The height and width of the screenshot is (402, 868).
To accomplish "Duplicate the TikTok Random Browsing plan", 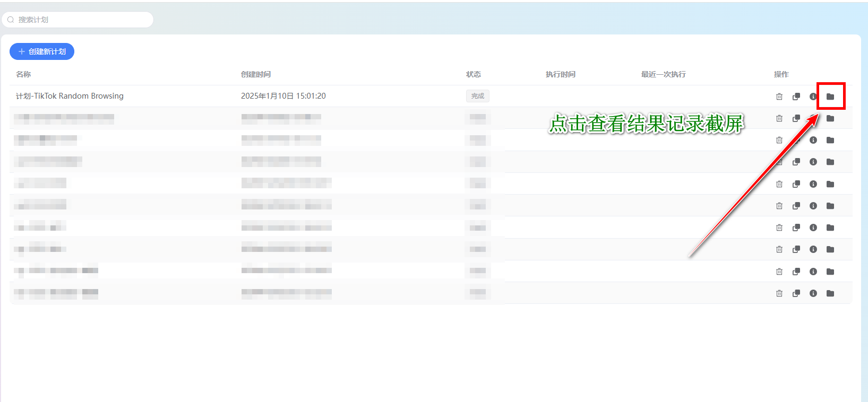I will (796, 97).
